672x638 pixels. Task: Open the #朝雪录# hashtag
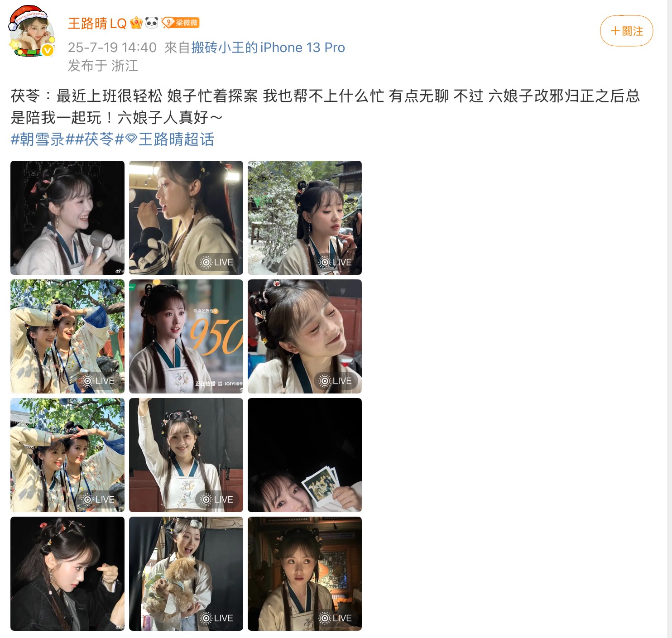pyautogui.click(x=38, y=139)
